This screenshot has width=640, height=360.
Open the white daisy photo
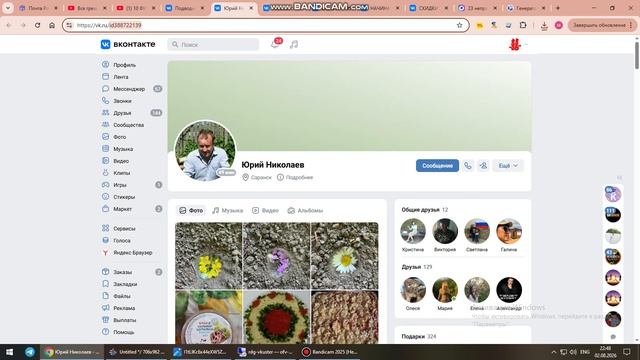tap(344, 256)
